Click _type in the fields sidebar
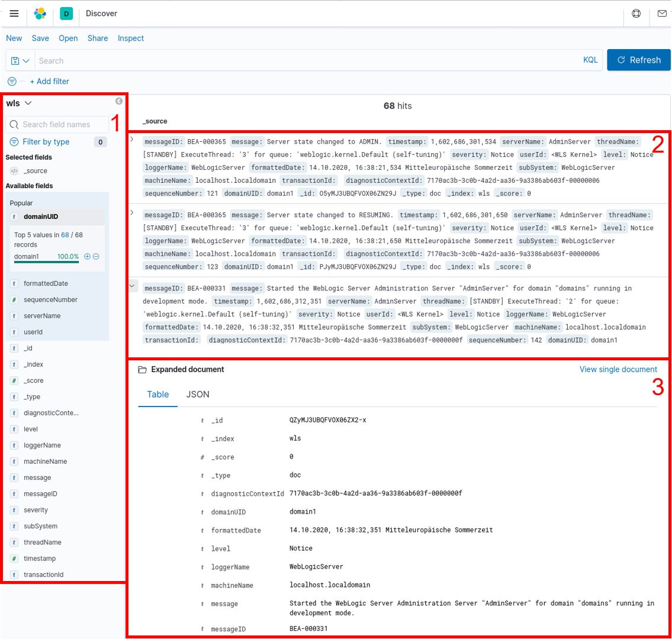The image size is (672, 639). click(32, 397)
